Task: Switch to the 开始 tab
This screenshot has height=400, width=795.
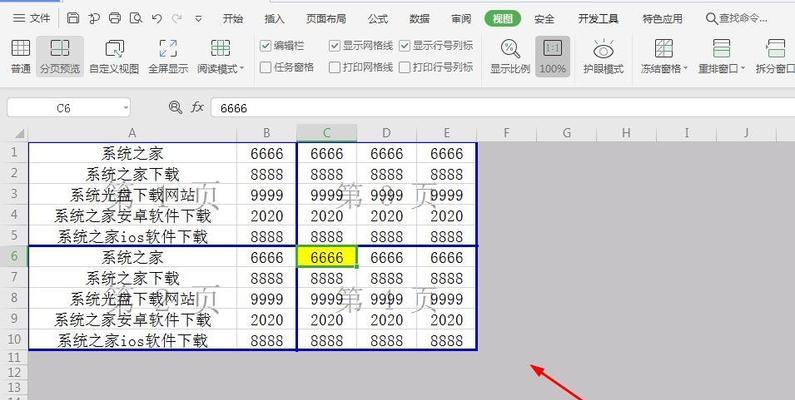Action: pyautogui.click(x=233, y=19)
